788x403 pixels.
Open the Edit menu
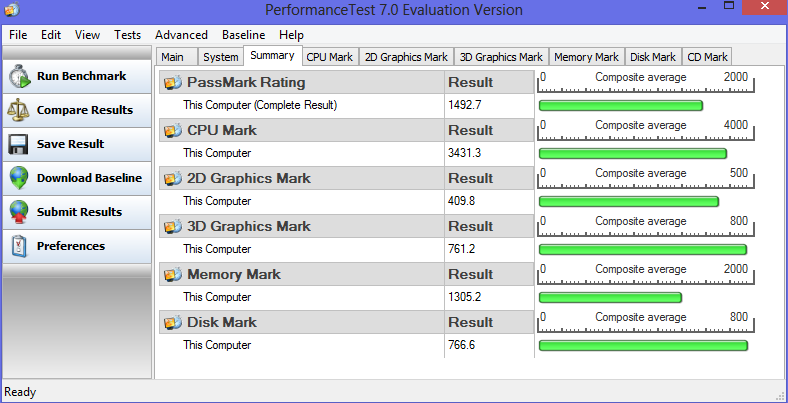51,35
